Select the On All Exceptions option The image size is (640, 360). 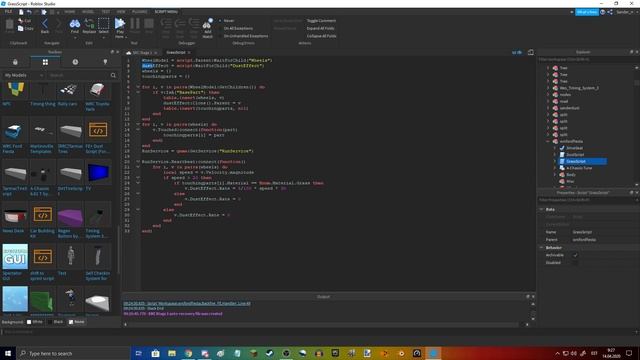coord(236,28)
